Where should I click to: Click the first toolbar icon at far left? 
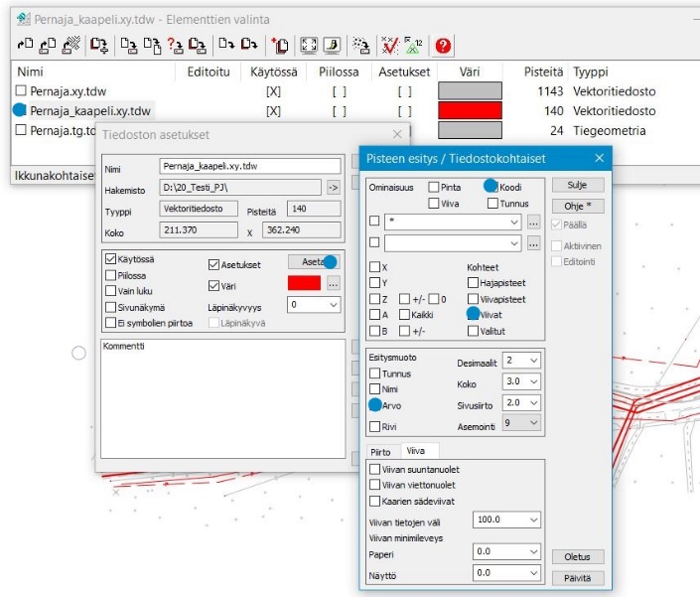26,45
